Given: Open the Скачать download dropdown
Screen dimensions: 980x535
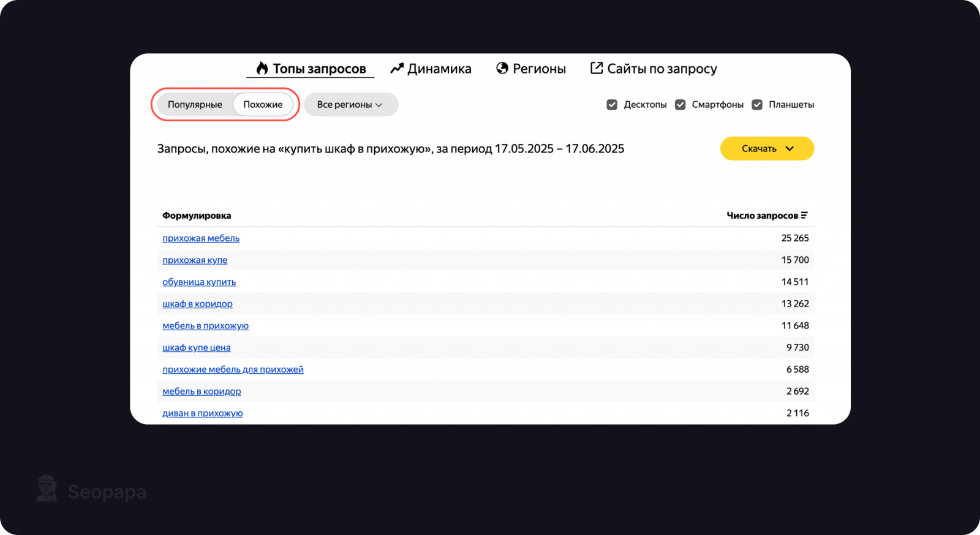Looking at the screenshot, I should [x=767, y=149].
